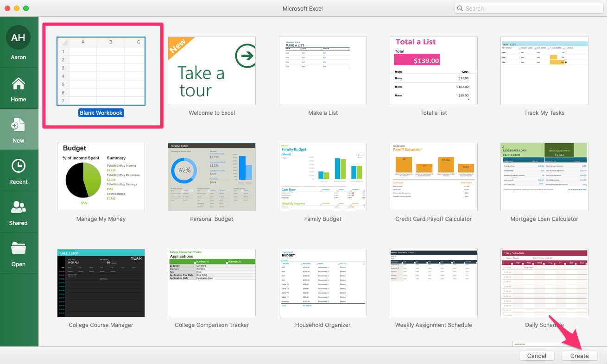The width and height of the screenshot is (607, 364).
Task: Show Recent files via the clock icon
Action: click(x=19, y=166)
